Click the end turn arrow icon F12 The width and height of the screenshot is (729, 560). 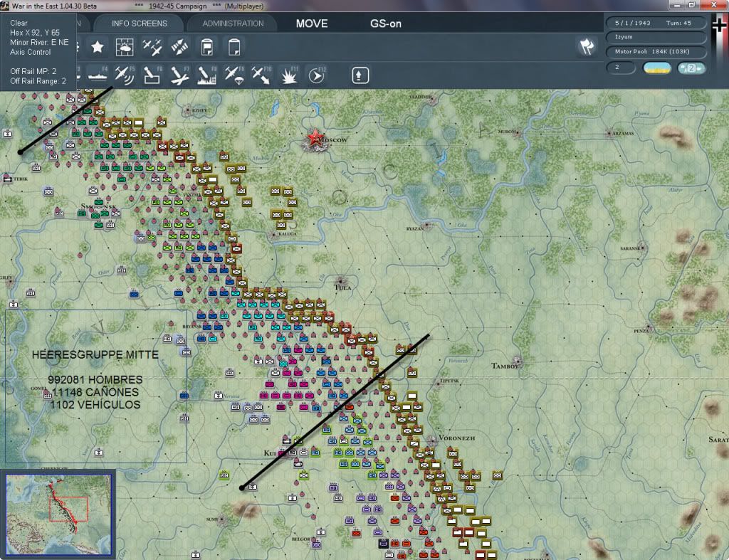coord(317,75)
